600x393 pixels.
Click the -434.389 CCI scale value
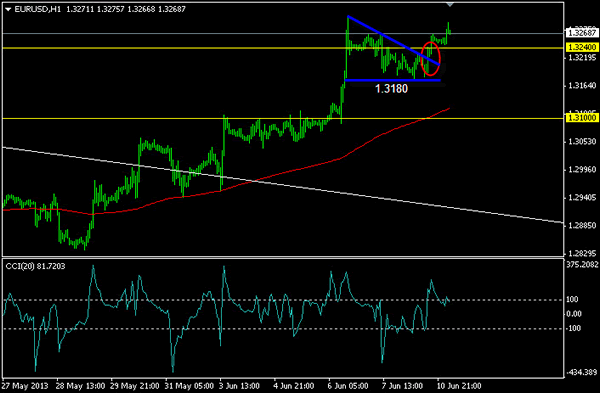[x=582, y=372]
